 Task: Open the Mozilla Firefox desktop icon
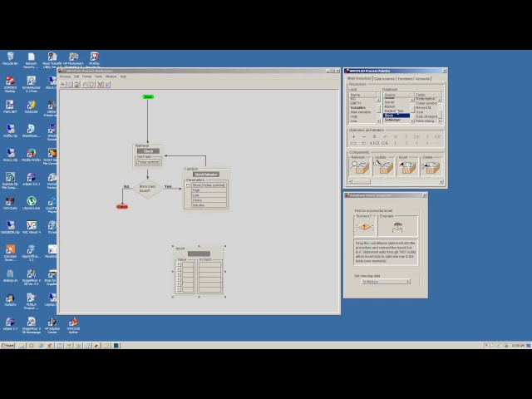coord(32,155)
